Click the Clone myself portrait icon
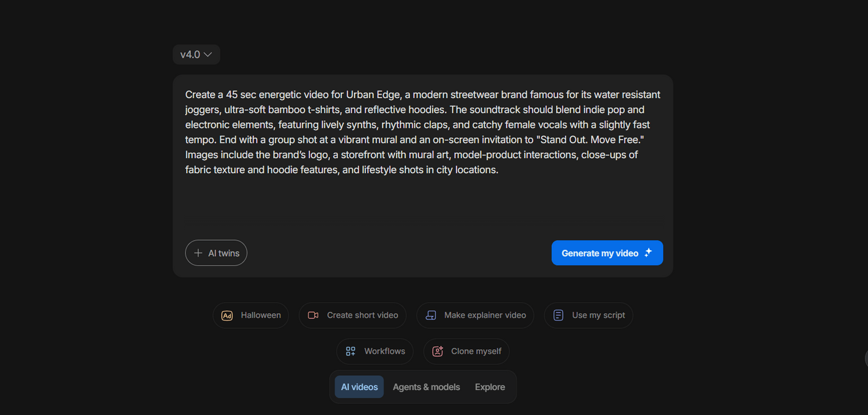The height and width of the screenshot is (415, 868). click(x=438, y=351)
